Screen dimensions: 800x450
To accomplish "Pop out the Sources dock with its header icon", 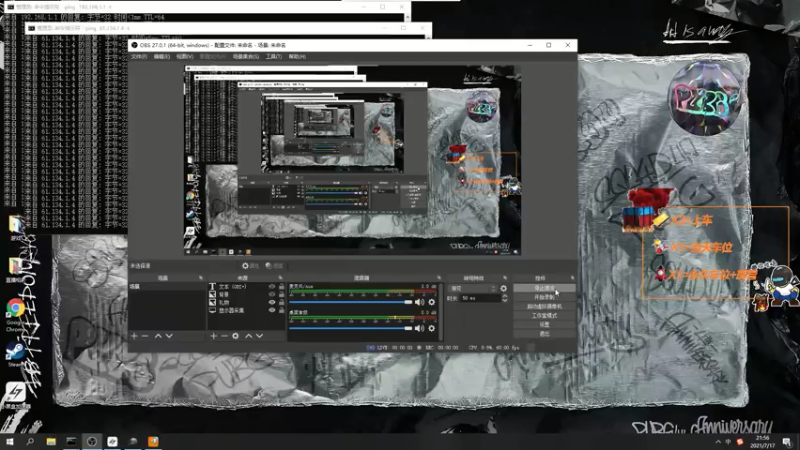I will (280, 278).
